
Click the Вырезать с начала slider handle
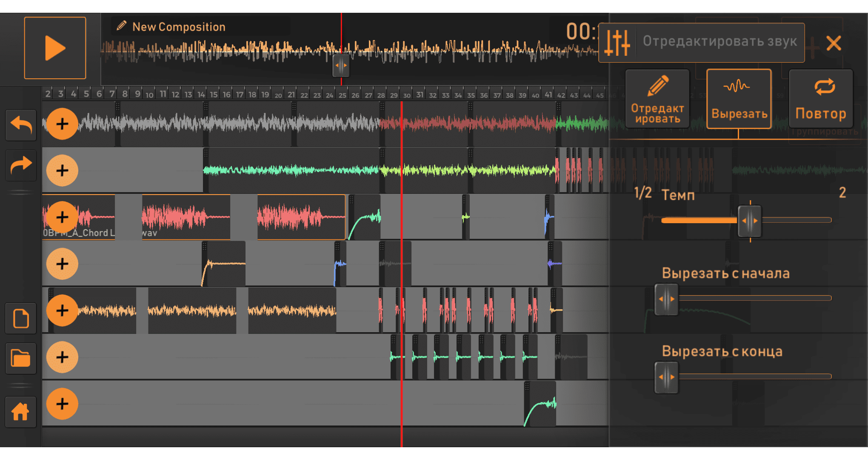tap(666, 299)
